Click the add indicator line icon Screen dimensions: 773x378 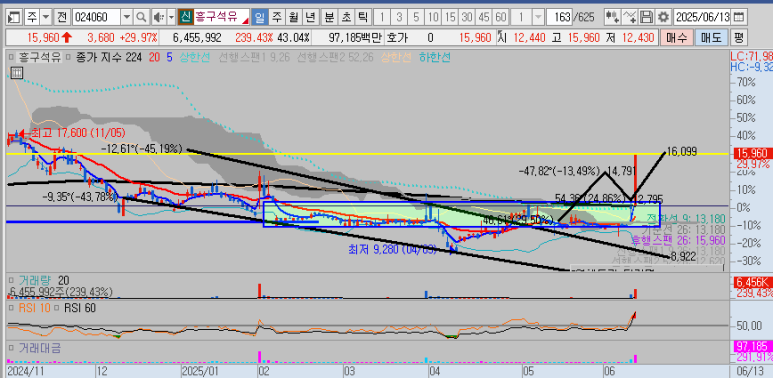click(x=629, y=18)
